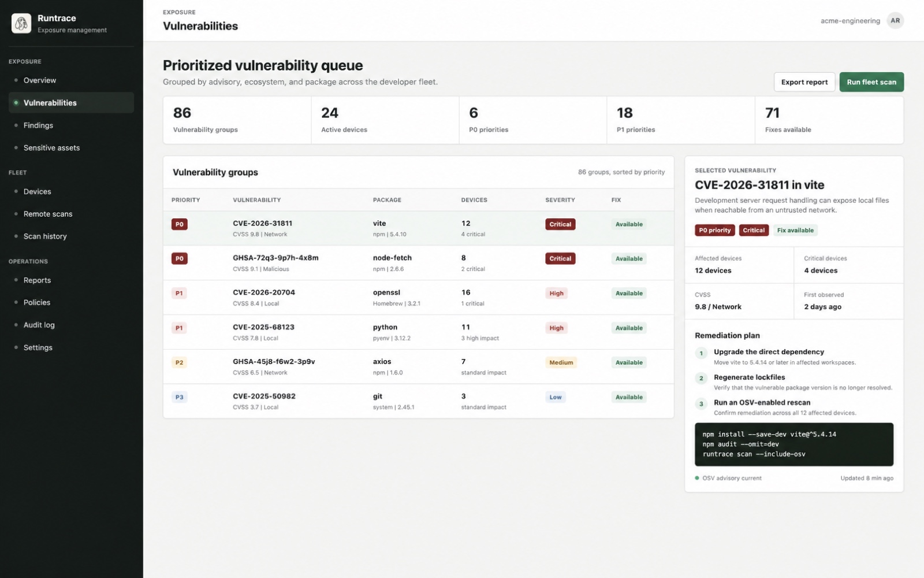Select GHSA-72q3-9p7h-4x8m vulnerability
924x578 pixels.
point(418,263)
